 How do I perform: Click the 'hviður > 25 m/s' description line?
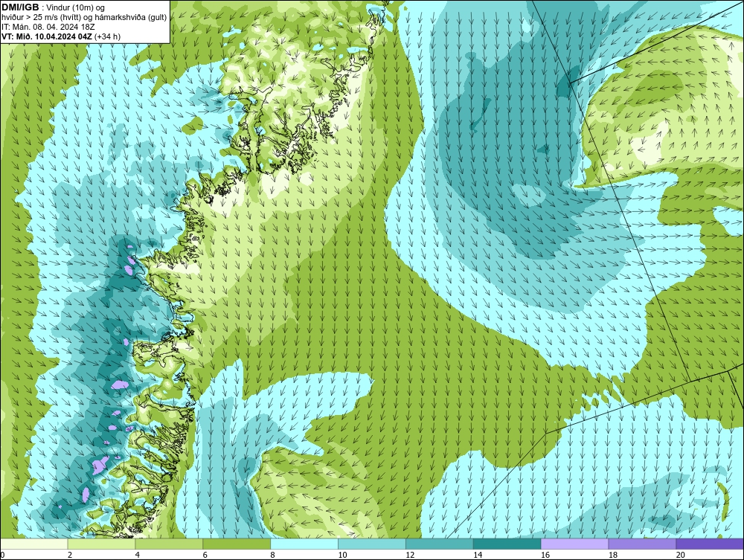click(84, 17)
